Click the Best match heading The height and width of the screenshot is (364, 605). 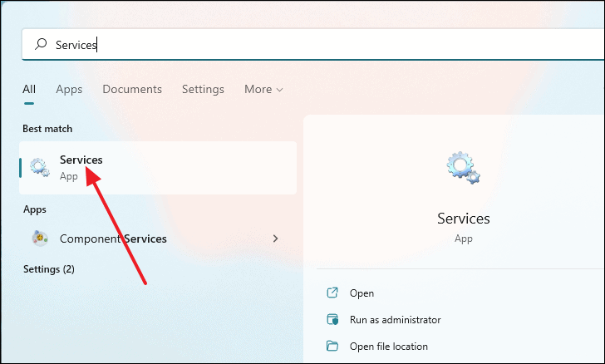[47, 129]
